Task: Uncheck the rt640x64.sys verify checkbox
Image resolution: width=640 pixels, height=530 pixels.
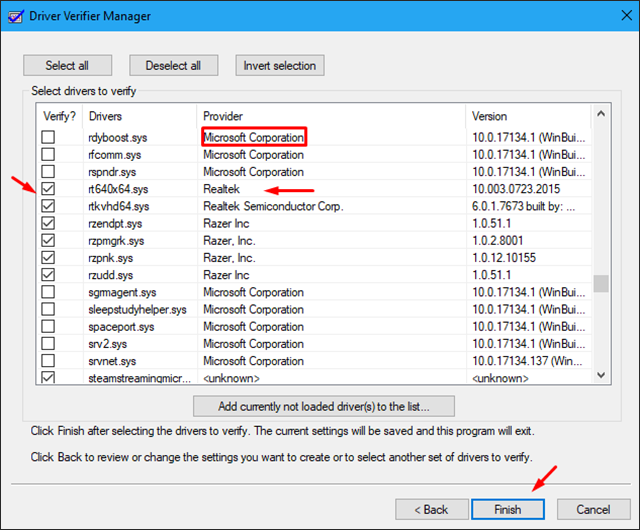Action: click(48, 189)
